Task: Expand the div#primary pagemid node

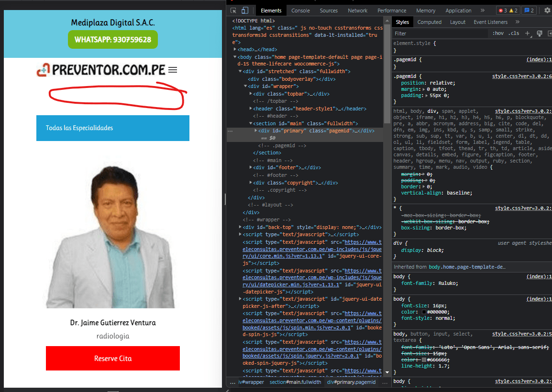Action: [x=256, y=131]
